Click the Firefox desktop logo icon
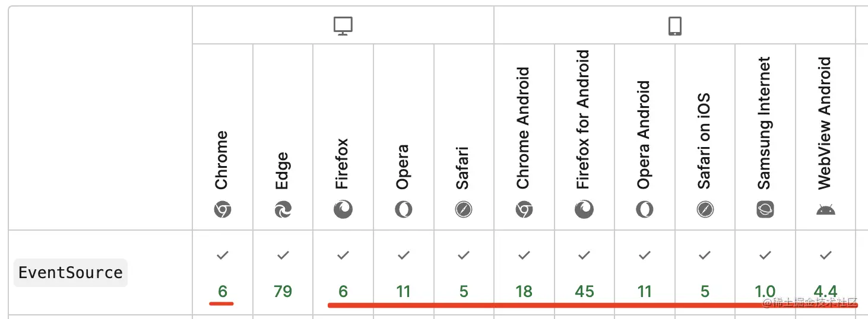Image resolution: width=868 pixels, height=319 pixels. (x=343, y=209)
